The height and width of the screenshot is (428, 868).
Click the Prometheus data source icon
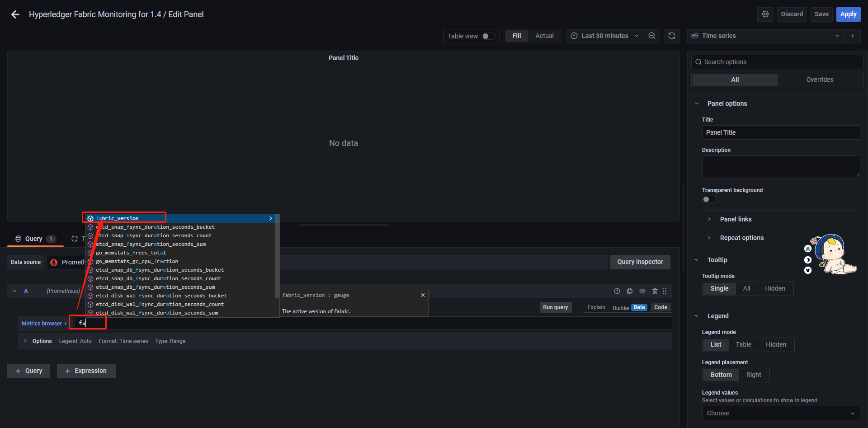(x=54, y=262)
